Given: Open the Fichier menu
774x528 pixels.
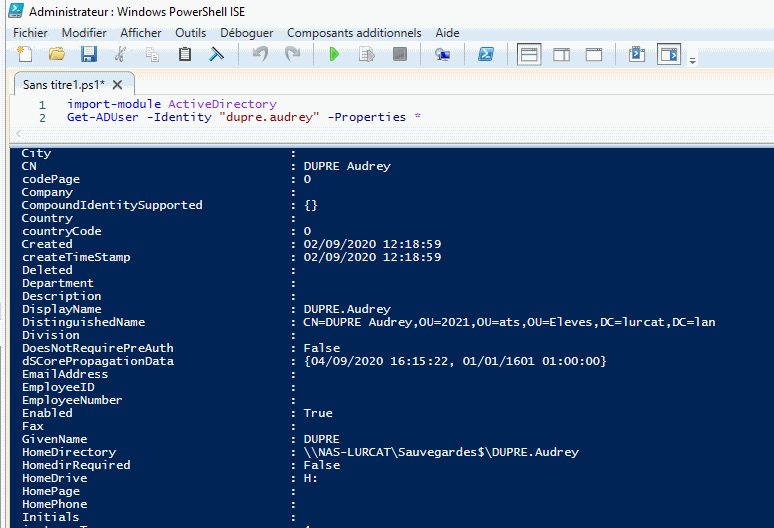Looking at the screenshot, I should tap(30, 33).
